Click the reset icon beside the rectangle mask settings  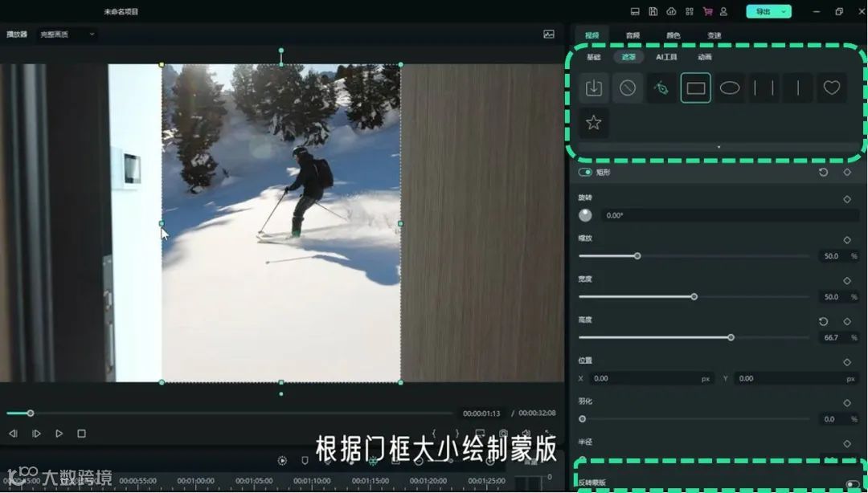[x=822, y=172]
